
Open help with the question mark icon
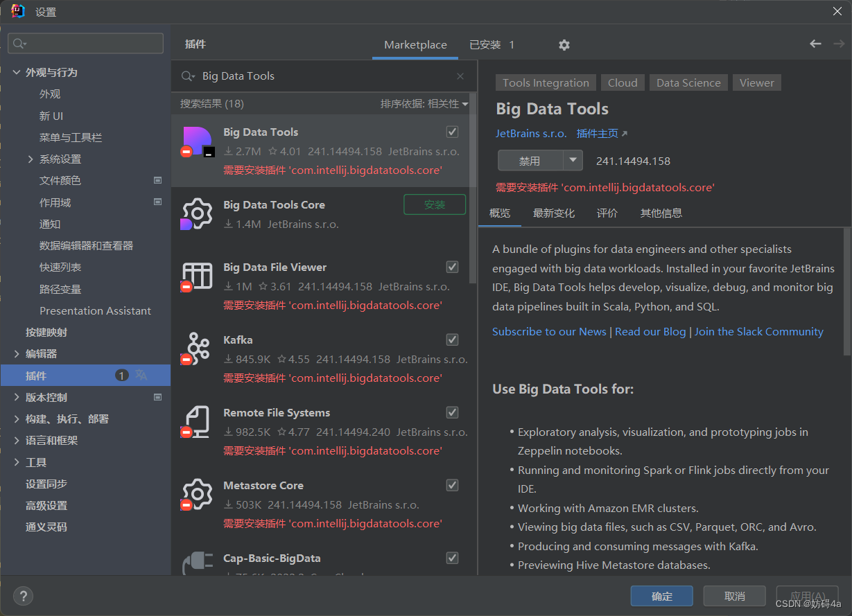pyautogui.click(x=23, y=596)
